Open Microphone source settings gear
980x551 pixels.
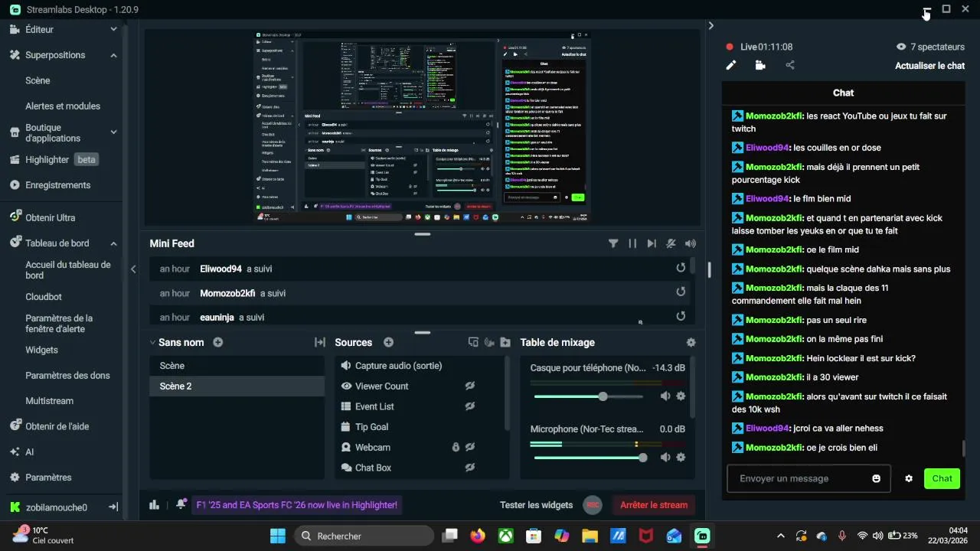click(681, 457)
